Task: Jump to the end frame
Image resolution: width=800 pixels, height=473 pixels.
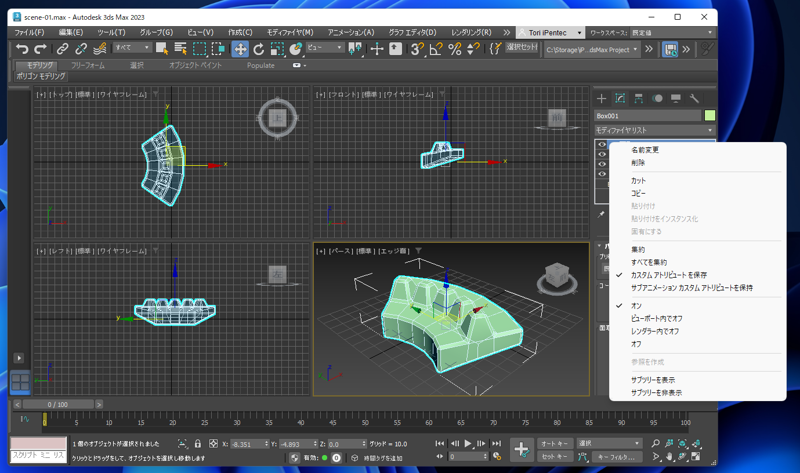Action: click(496, 443)
